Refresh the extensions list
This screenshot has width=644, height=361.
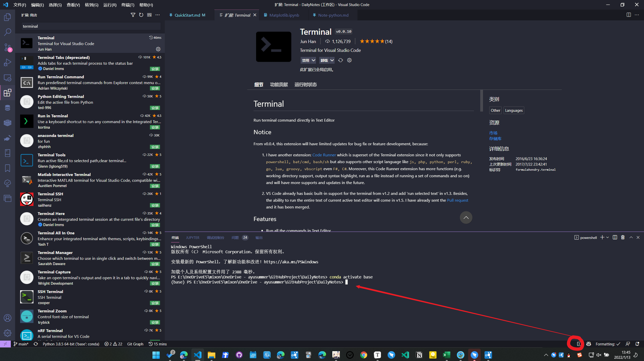tap(141, 15)
